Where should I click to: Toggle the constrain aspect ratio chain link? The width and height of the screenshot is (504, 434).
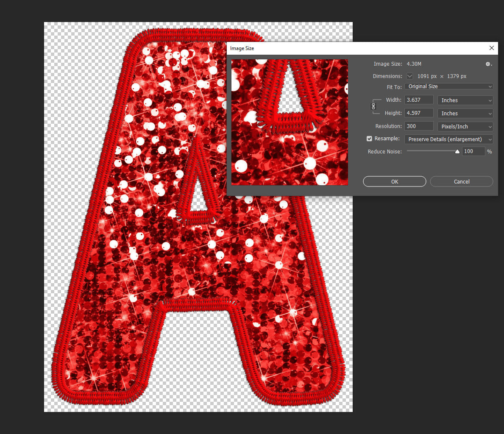[x=373, y=106]
